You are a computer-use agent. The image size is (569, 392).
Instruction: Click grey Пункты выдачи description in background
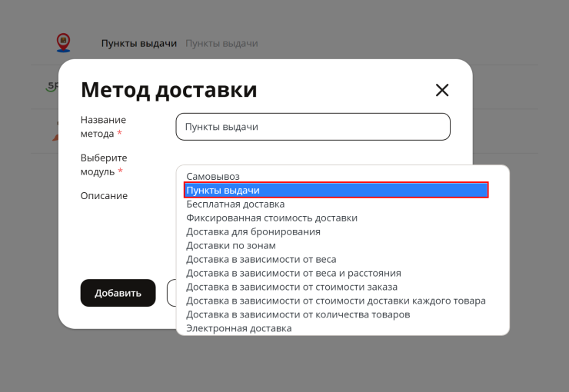(x=221, y=43)
